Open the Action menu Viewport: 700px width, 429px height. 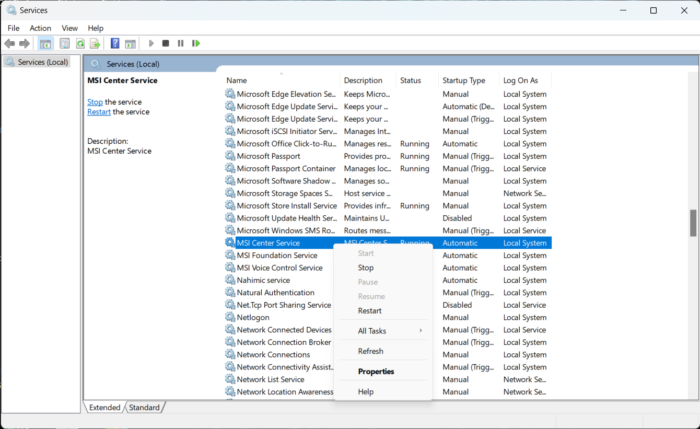pyautogui.click(x=40, y=28)
